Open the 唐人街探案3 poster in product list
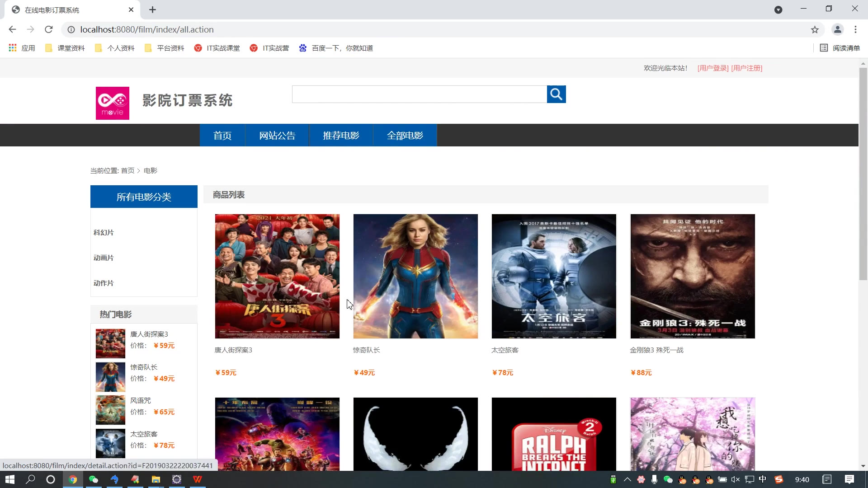The height and width of the screenshot is (488, 868). pyautogui.click(x=277, y=276)
